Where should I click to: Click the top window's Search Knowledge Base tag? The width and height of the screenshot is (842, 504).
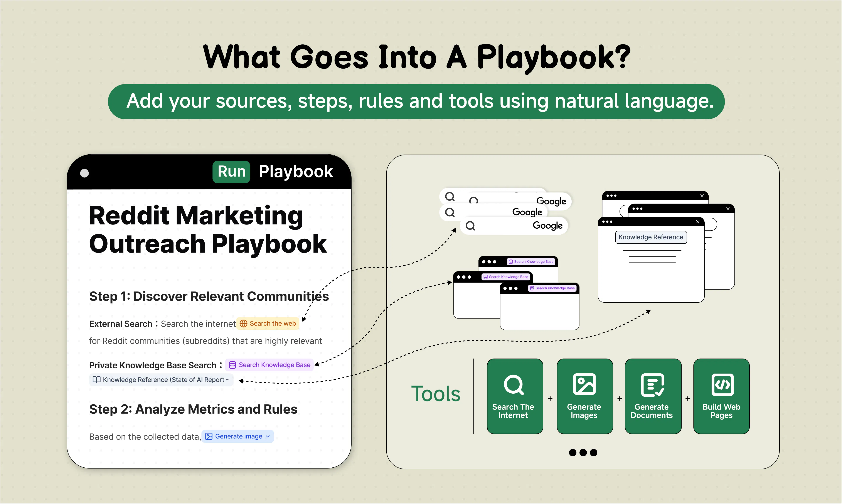[x=531, y=261]
